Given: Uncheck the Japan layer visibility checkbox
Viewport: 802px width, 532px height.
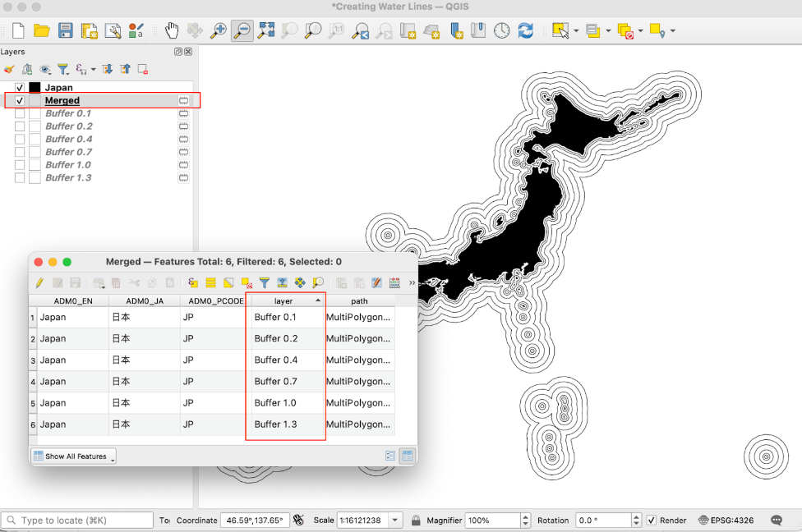Looking at the screenshot, I should (20, 88).
